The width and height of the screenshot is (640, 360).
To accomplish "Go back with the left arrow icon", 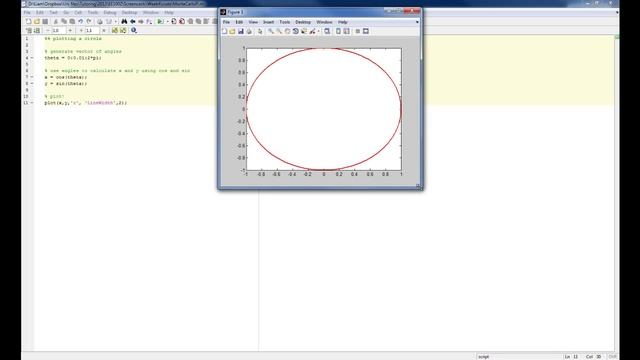I will [x=133, y=21].
